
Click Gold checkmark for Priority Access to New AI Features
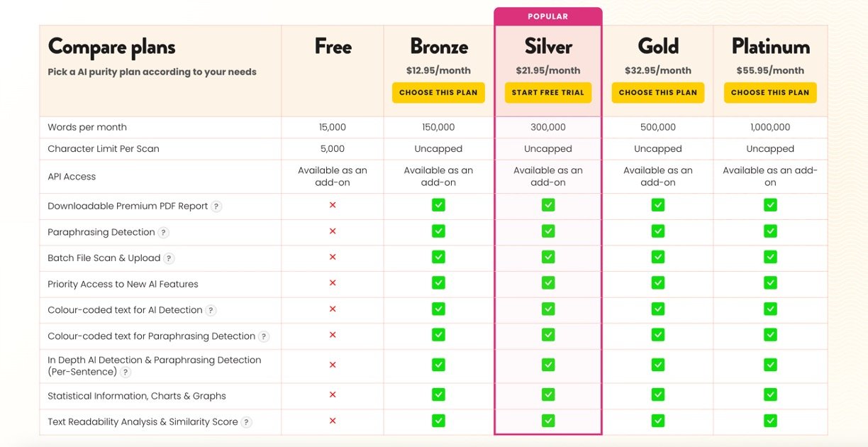(x=658, y=283)
